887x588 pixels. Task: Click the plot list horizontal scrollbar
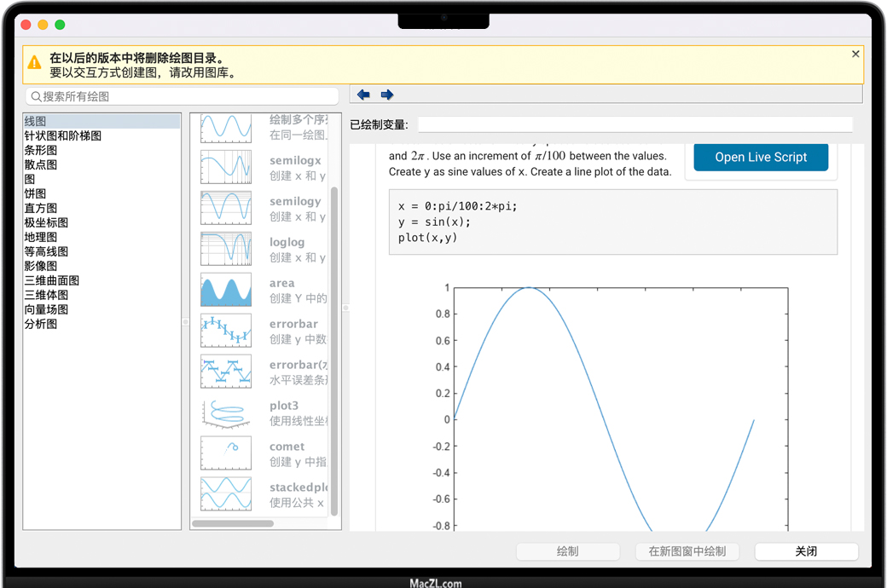(x=233, y=523)
